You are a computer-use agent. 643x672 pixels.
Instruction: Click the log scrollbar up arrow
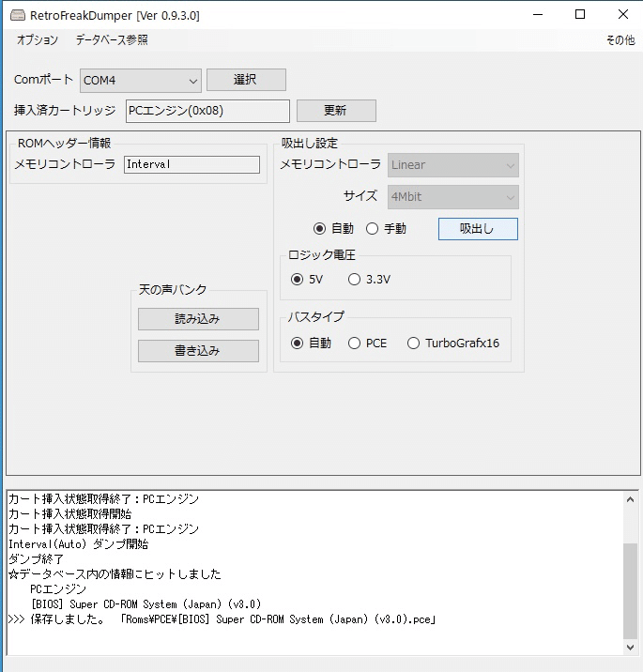(630, 499)
